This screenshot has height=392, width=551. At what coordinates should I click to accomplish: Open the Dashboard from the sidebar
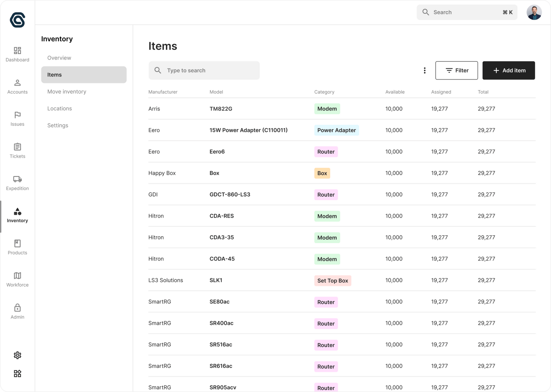pyautogui.click(x=17, y=54)
